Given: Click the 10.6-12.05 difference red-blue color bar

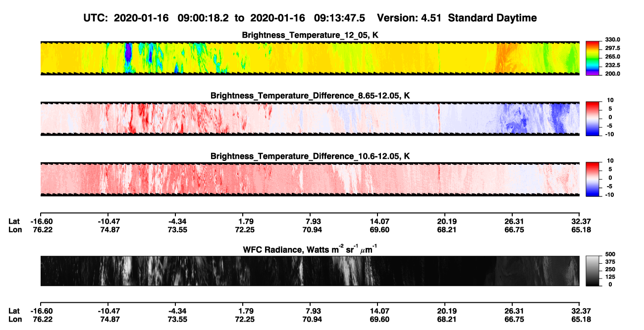Looking at the screenshot, I should pyautogui.click(x=593, y=178).
